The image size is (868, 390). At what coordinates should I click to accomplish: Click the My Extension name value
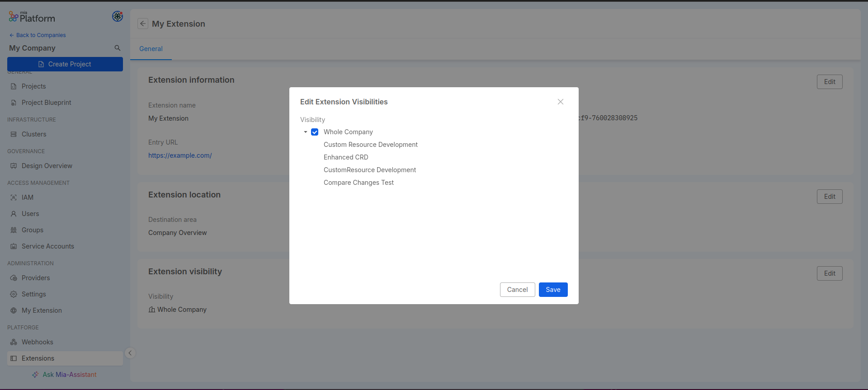(168, 118)
